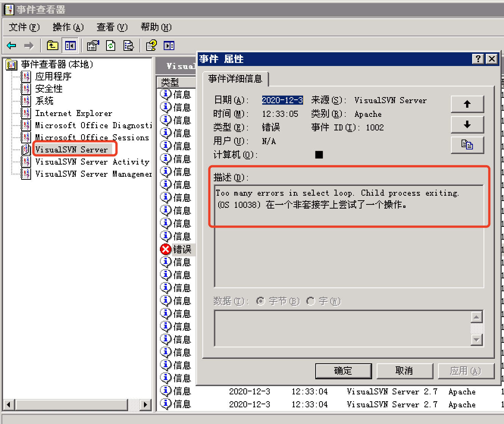Click the 类型 column header
The image size is (504, 424).
click(176, 82)
